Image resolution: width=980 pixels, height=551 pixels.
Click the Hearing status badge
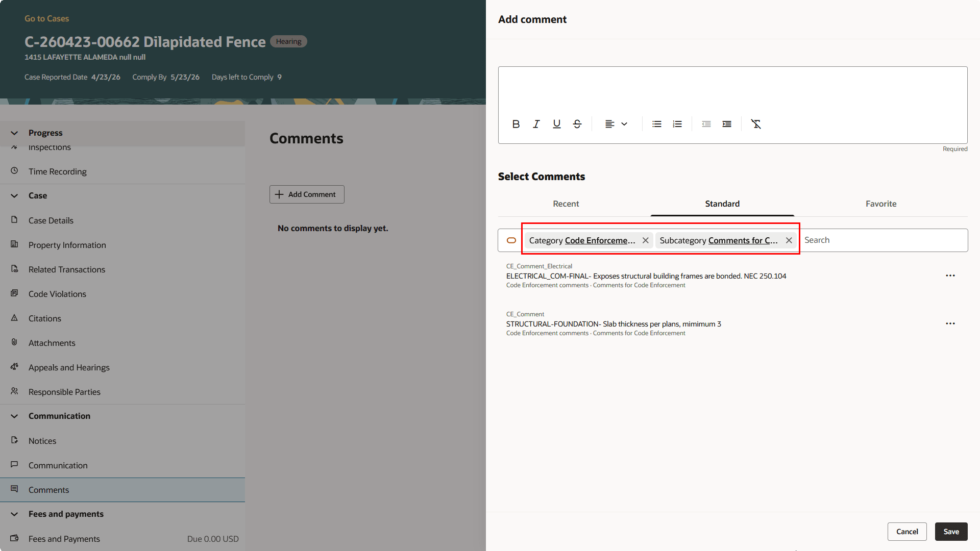288,41
